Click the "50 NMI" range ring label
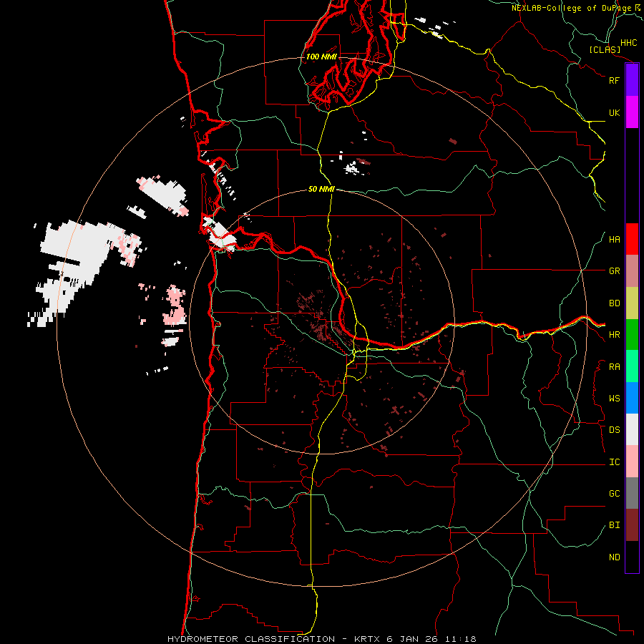The image size is (644, 644). (x=321, y=189)
